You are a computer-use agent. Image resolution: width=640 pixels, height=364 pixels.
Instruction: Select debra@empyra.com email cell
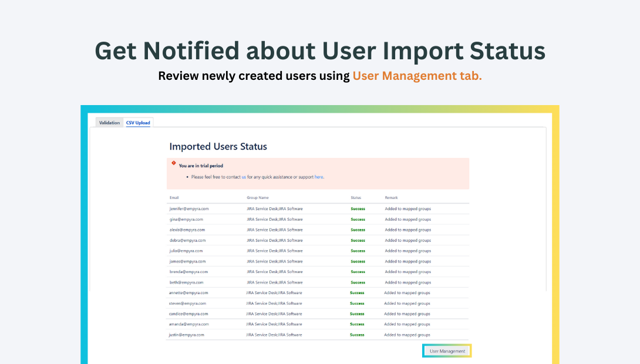pyautogui.click(x=187, y=240)
